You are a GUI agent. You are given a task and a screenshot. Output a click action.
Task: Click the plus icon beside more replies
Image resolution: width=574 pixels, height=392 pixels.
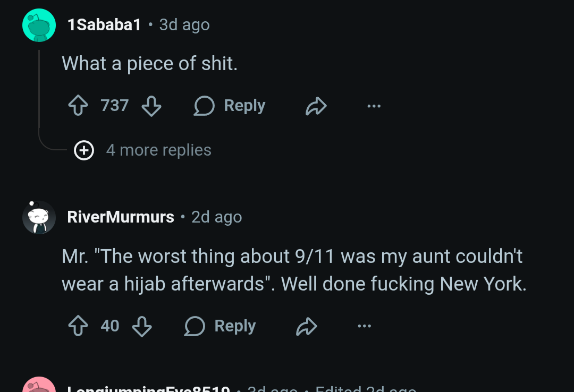point(83,150)
